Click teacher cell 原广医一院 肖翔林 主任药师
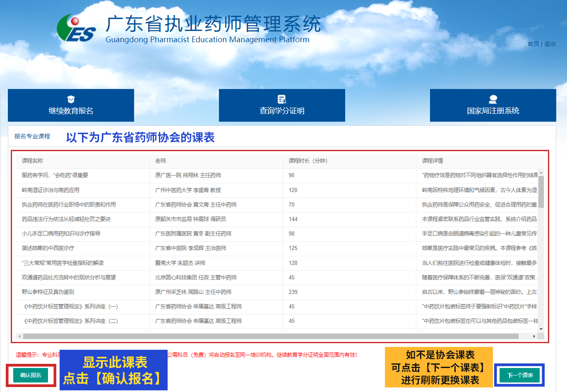The width and height of the screenshot is (567, 392). [x=188, y=175]
